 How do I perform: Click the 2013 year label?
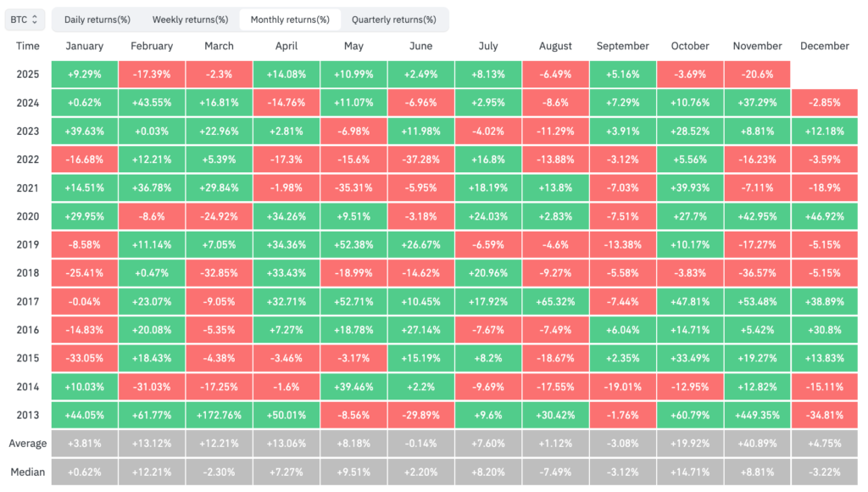pos(28,414)
